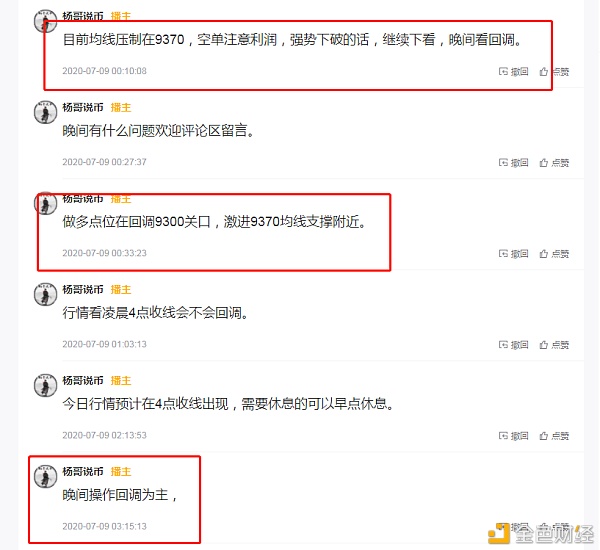The height and width of the screenshot is (550, 600).
Task: Click 杨哥说币 username above 行情看凌晨4点 message
Action: tap(83, 289)
